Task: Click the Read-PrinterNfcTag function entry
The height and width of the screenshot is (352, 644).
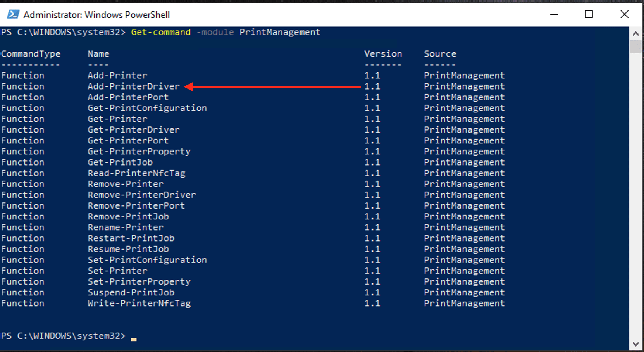Action: coord(136,173)
